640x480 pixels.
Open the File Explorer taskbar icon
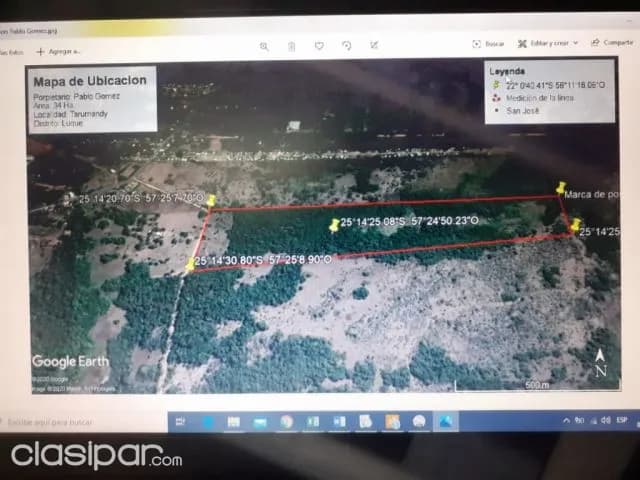(x=233, y=422)
